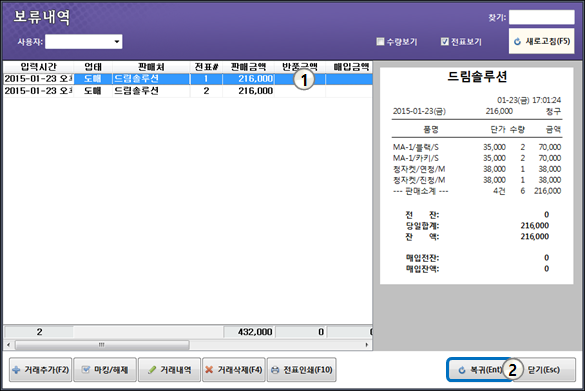
Task: Click the 거래삭제(F4) button label
Action: [x=240, y=370]
